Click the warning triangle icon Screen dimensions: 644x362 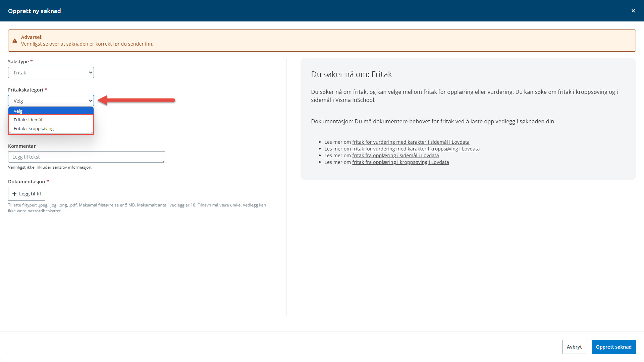click(x=15, y=41)
